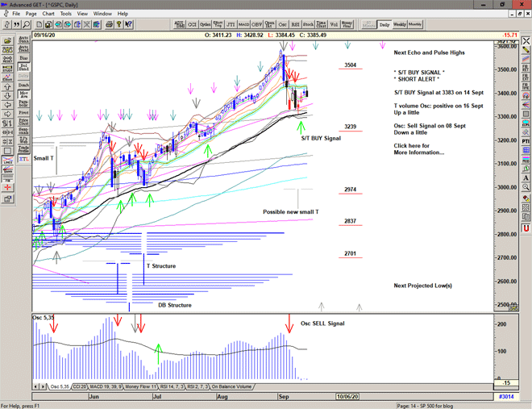Viewport: 532px width, 409px height.
Task: Switch chart to Weekly timeframe
Action: click(400, 25)
